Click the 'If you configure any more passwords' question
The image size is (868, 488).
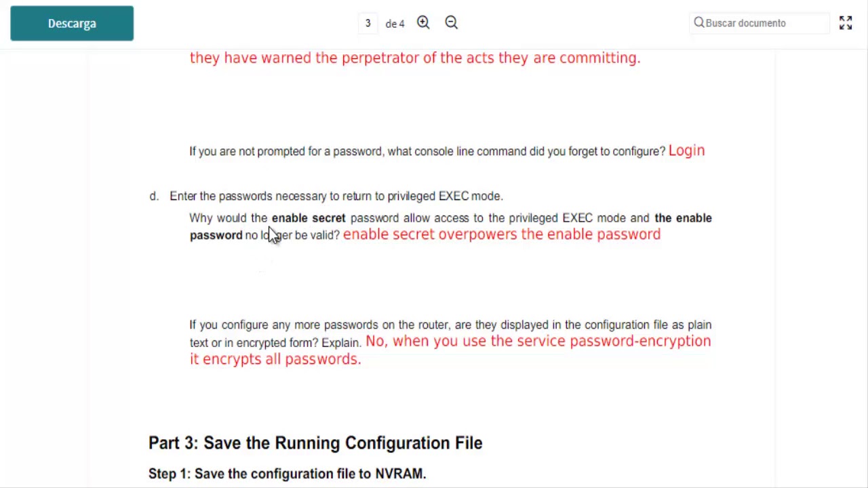pos(450,325)
